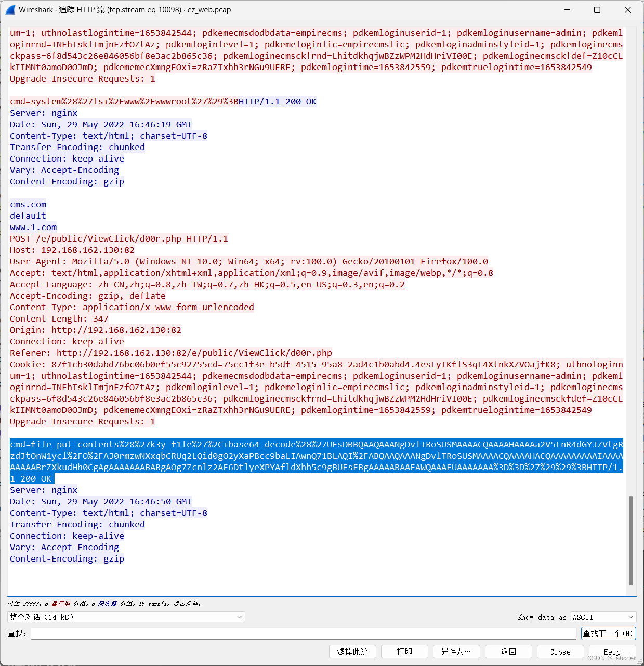Screen dimensions: 644x666
Task: Click the Content-Type: application/x-www-form-urlencoded line
Action: [x=132, y=308]
